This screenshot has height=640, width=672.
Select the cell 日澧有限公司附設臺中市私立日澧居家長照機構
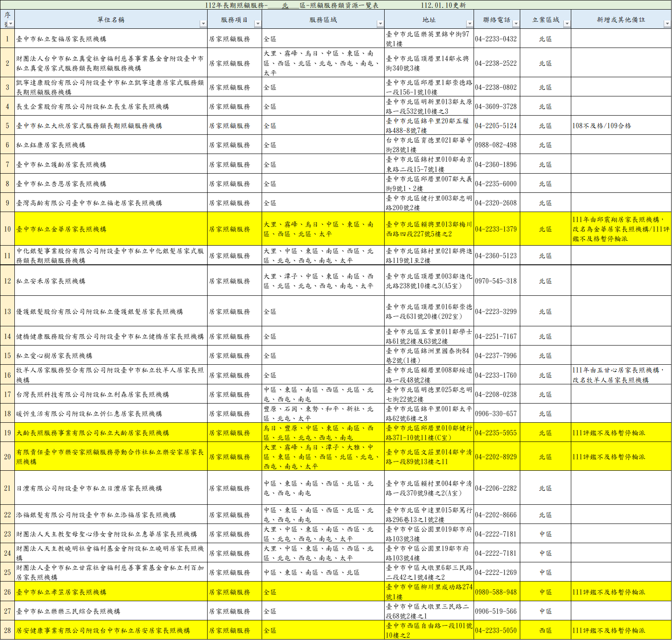111,488
